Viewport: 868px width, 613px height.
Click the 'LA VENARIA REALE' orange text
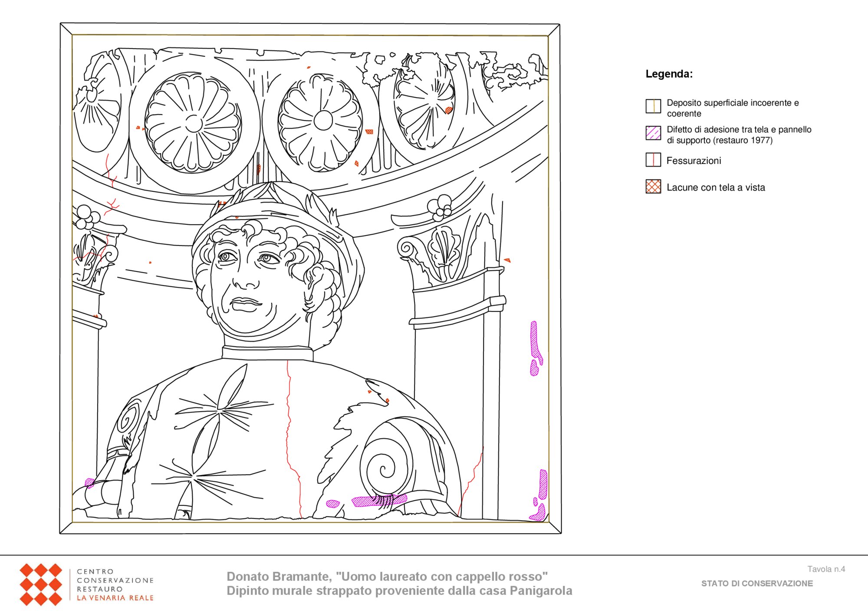tap(115, 598)
